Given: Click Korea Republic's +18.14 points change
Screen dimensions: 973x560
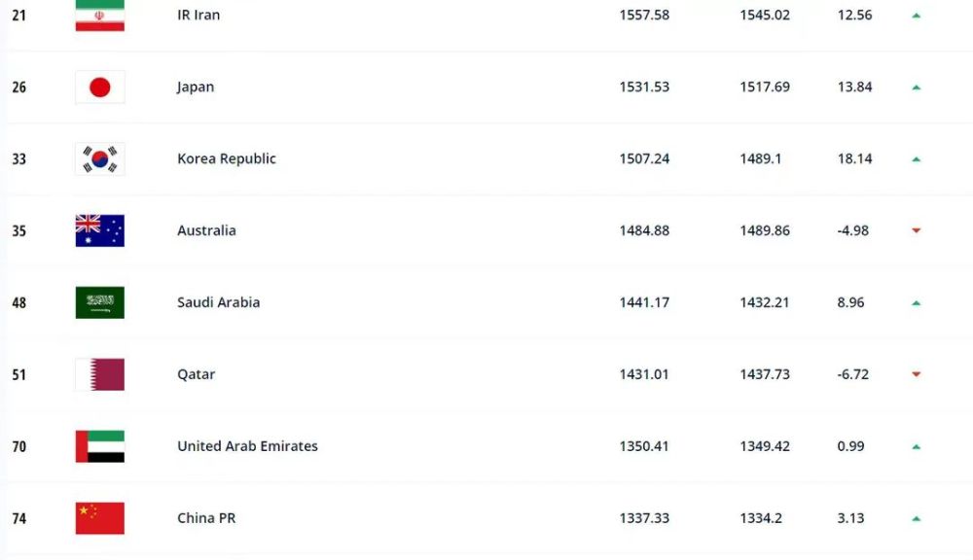Looking at the screenshot, I should (x=854, y=158).
